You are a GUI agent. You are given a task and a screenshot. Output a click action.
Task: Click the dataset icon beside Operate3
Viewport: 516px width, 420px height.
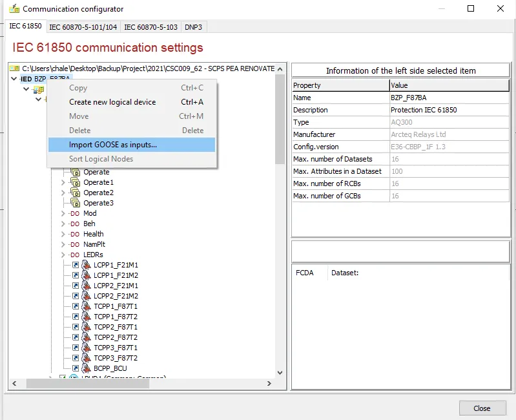[76, 203]
